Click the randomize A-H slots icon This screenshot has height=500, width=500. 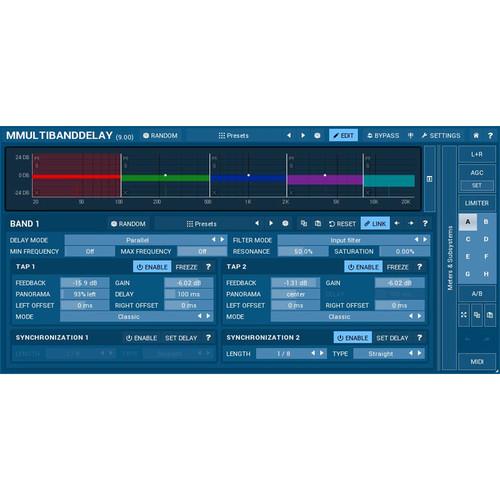click(464, 315)
